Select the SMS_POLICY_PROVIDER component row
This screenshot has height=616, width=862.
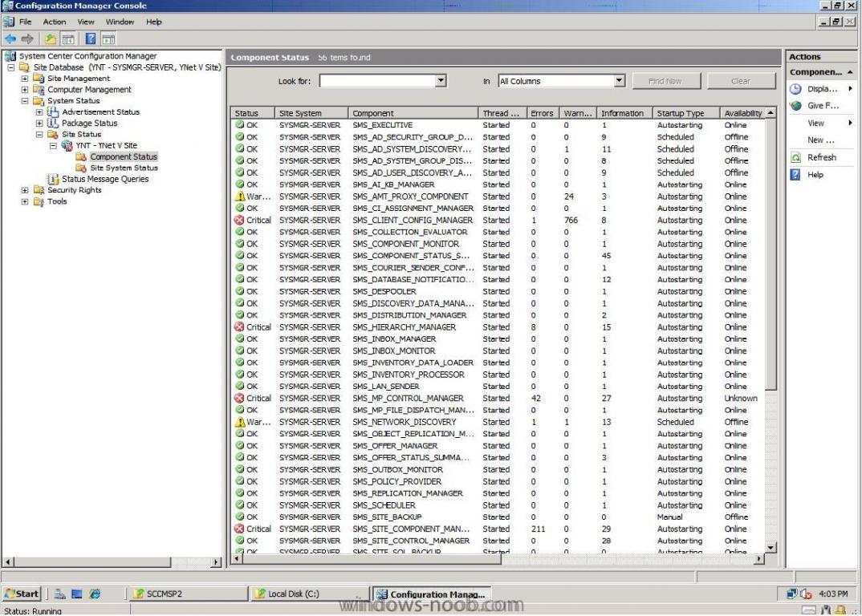[x=498, y=481]
